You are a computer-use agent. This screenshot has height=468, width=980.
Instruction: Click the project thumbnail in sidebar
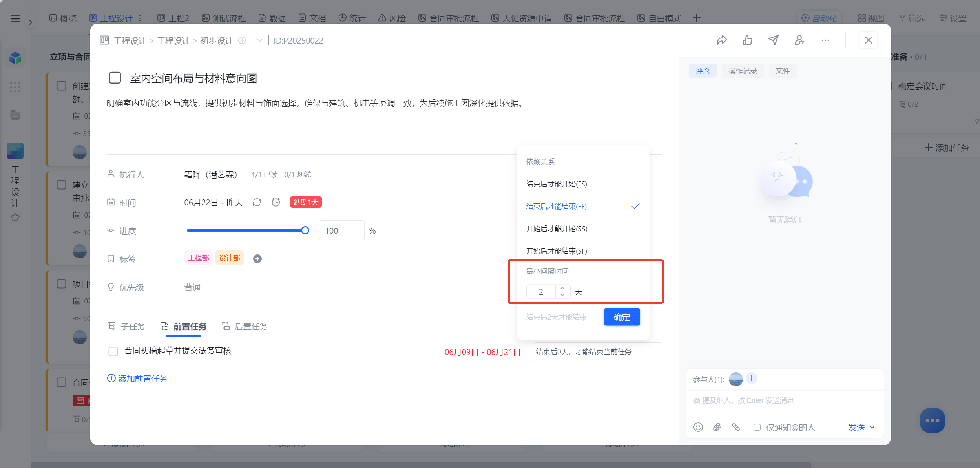pos(15,151)
